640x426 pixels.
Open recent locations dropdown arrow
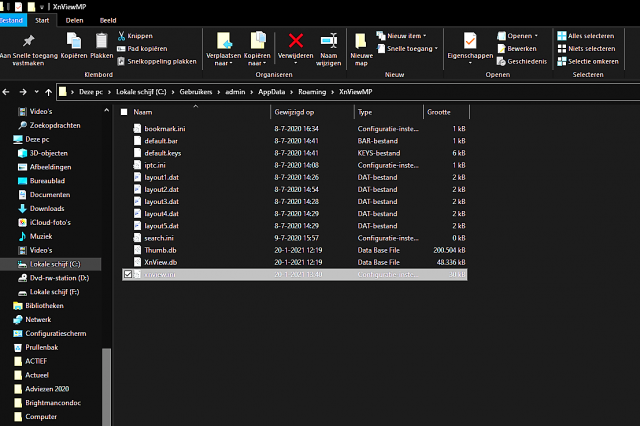click(x=36, y=92)
